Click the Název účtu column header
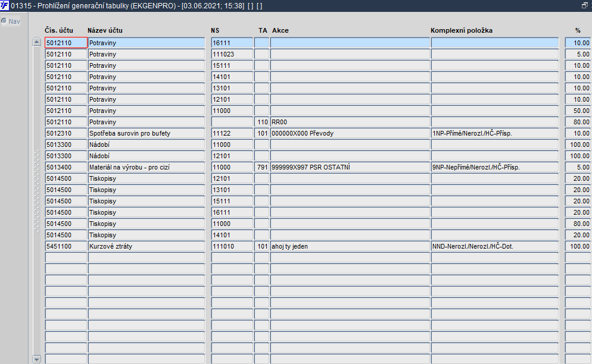592x364 pixels. 105,30
